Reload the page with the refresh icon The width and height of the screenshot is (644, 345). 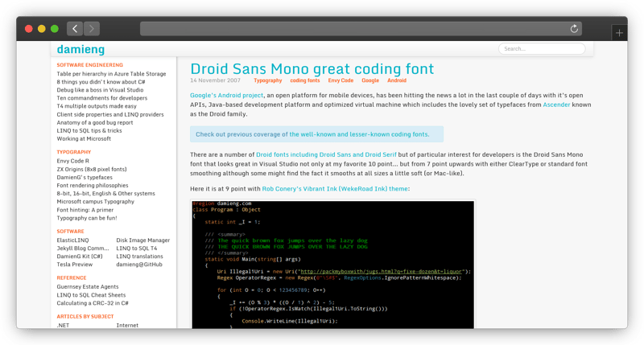[x=574, y=28]
